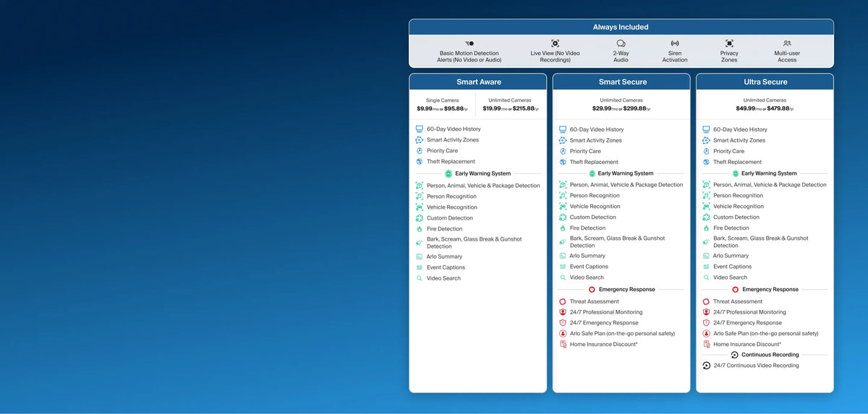Click Arlo Safe Plan text in Ultra Secure
This screenshot has height=414, width=868.
pos(766,334)
